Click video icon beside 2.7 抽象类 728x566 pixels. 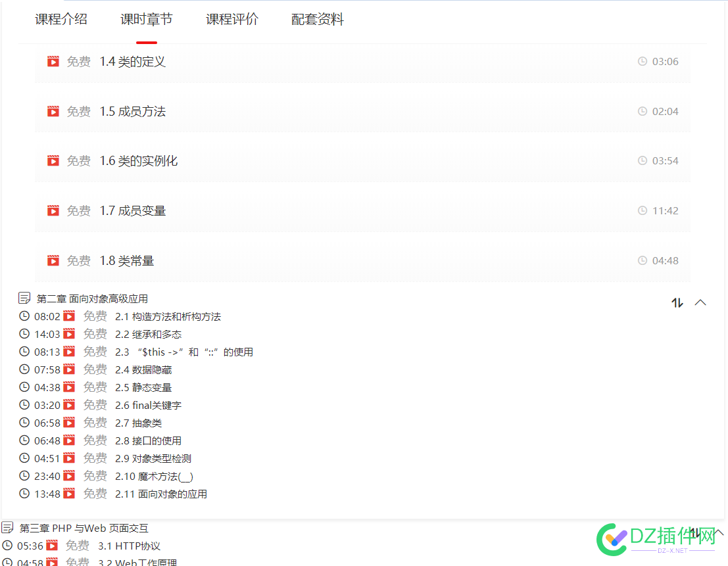point(69,423)
